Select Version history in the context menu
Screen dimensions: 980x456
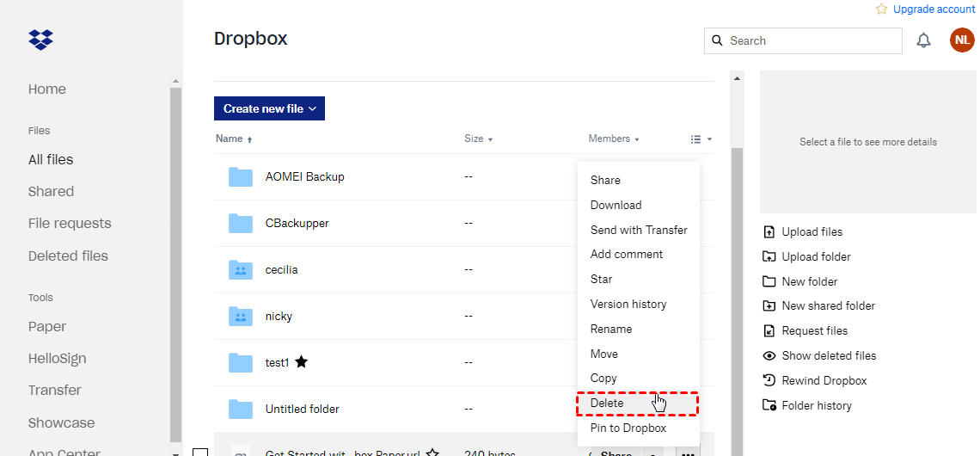(628, 304)
